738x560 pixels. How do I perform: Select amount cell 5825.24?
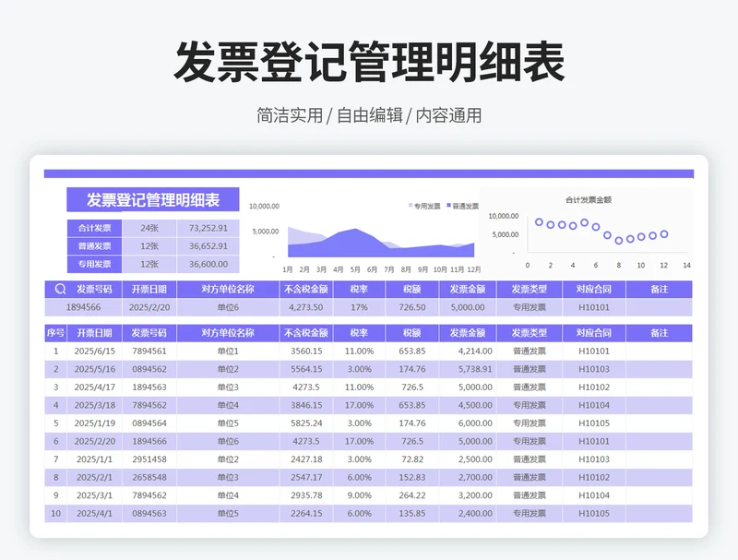[306, 423]
